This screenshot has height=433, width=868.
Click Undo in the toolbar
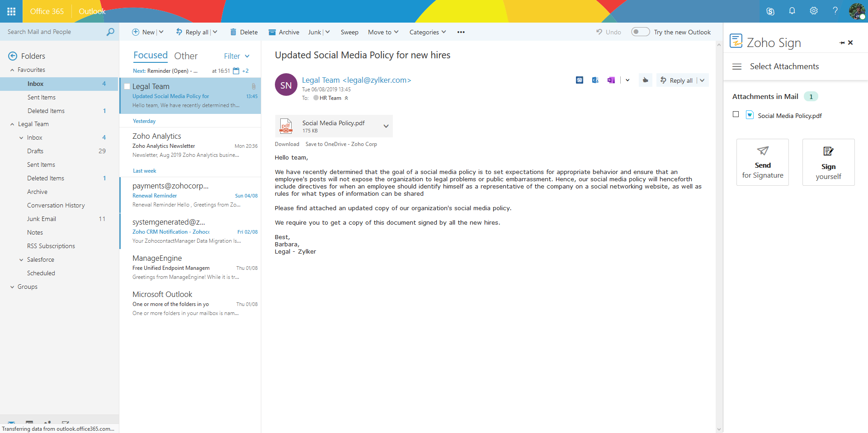pos(609,32)
